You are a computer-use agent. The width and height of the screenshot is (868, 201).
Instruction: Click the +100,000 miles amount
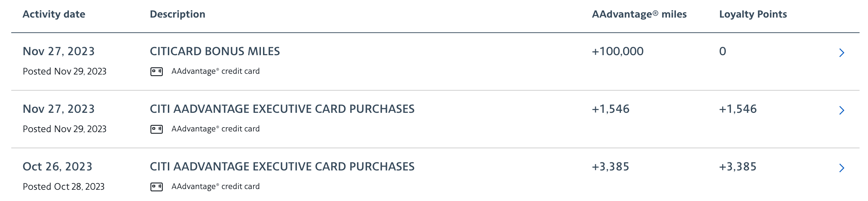click(x=618, y=51)
